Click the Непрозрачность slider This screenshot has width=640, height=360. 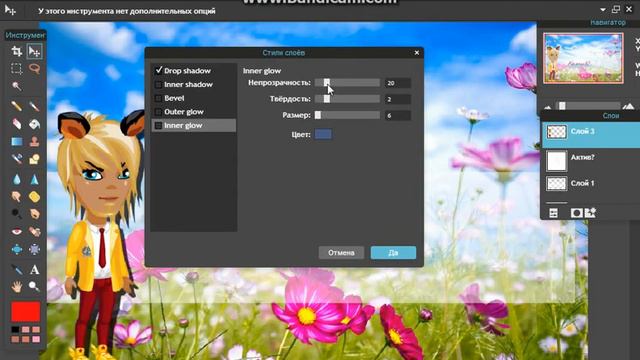click(x=347, y=83)
